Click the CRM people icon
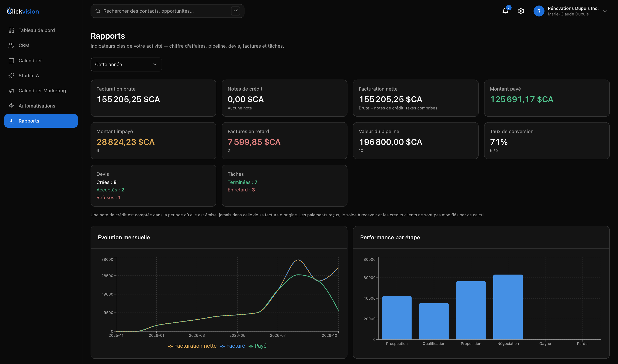Image resolution: width=618 pixels, height=364 pixels. pyautogui.click(x=11, y=45)
